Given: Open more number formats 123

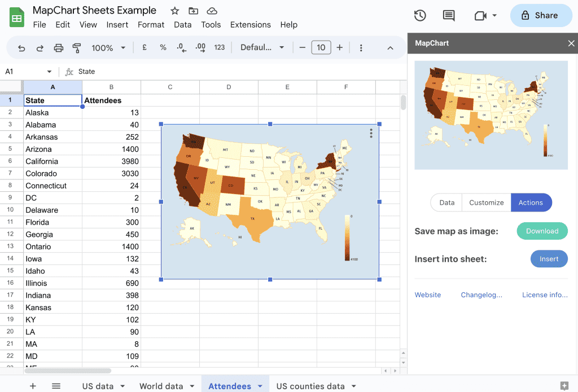Looking at the screenshot, I should [220, 47].
